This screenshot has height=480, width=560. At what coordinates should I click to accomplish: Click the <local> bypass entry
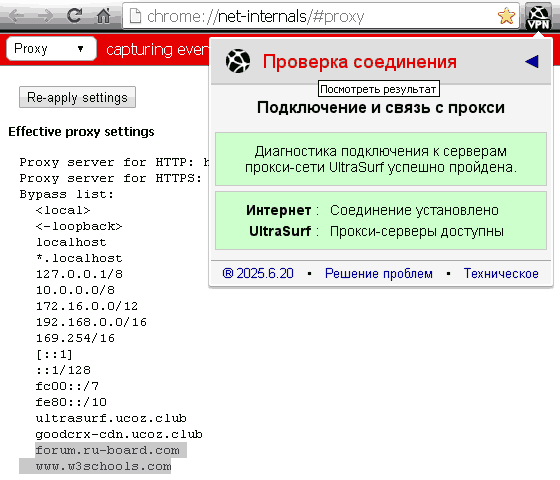coord(63,210)
